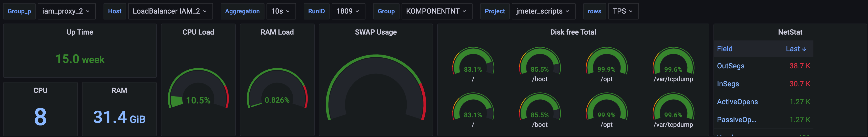The width and height of the screenshot is (868, 137).
Task: Open the TPS rows dropdown
Action: pyautogui.click(x=623, y=11)
